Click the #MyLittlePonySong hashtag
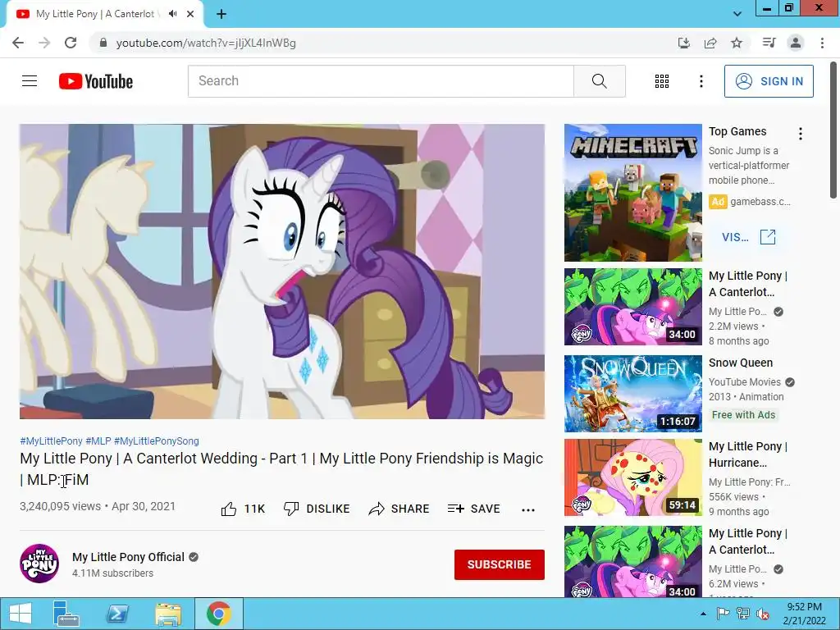Screen dimensions: 840x630 click(x=157, y=441)
